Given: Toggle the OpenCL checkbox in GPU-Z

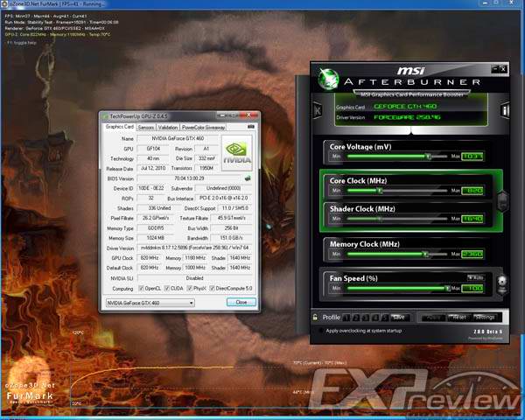Looking at the screenshot, I should [x=140, y=288].
